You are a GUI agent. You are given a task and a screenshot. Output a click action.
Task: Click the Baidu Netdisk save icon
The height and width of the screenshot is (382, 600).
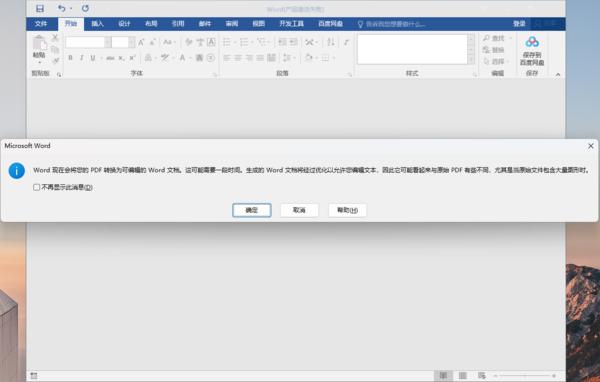(x=532, y=42)
